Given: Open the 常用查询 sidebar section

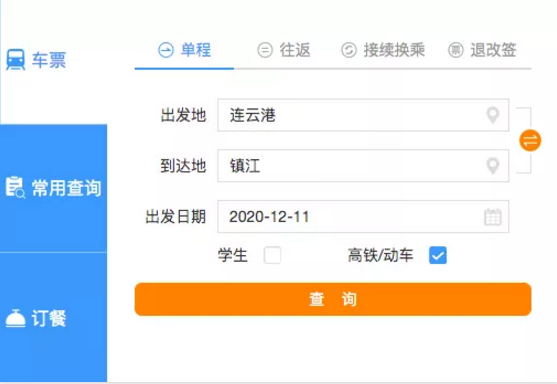Looking at the screenshot, I should click(x=53, y=188).
